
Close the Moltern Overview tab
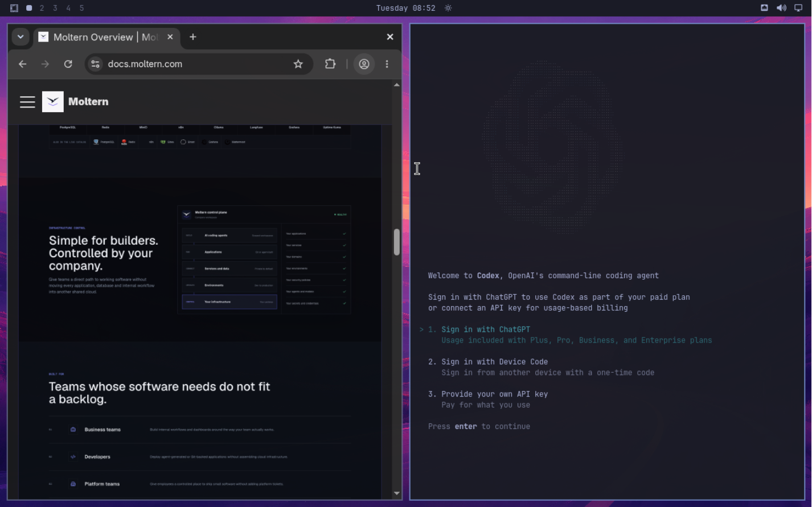[x=170, y=37]
